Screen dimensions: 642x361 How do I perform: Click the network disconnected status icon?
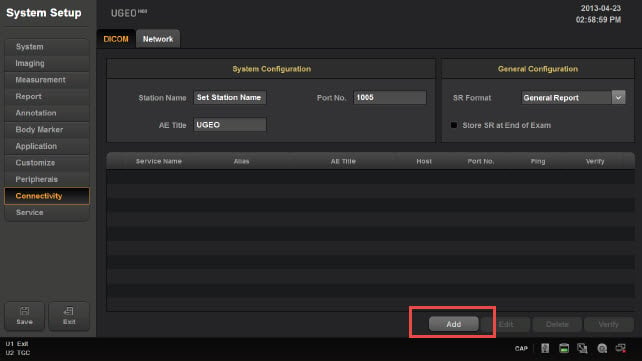(x=621, y=348)
